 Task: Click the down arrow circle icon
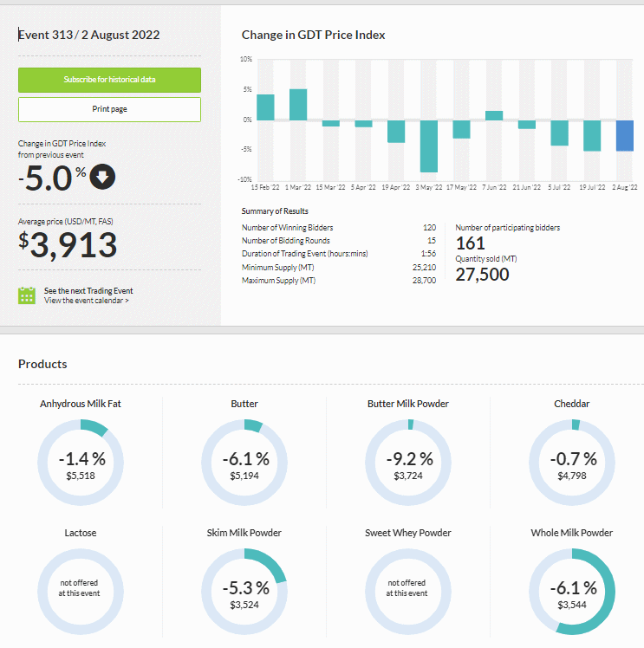[x=102, y=177]
